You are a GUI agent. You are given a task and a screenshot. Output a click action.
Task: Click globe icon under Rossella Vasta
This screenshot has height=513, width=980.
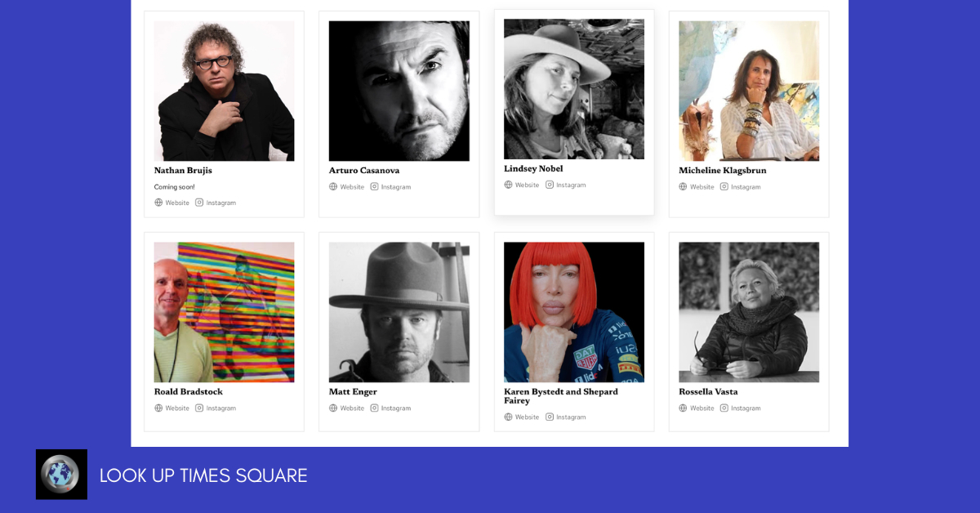pyautogui.click(x=683, y=408)
